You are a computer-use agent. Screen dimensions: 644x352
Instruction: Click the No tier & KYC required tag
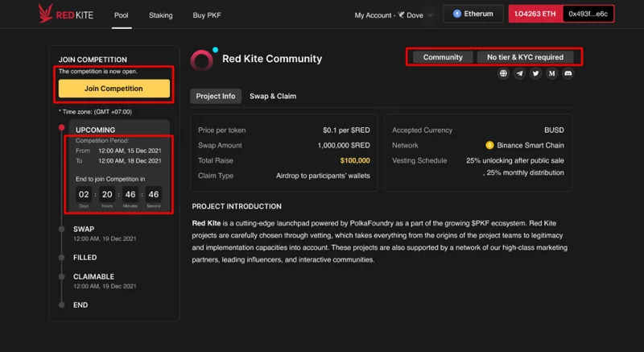pyautogui.click(x=525, y=57)
